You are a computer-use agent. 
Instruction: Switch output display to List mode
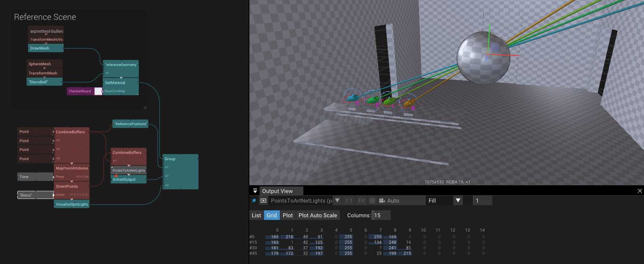point(256,215)
